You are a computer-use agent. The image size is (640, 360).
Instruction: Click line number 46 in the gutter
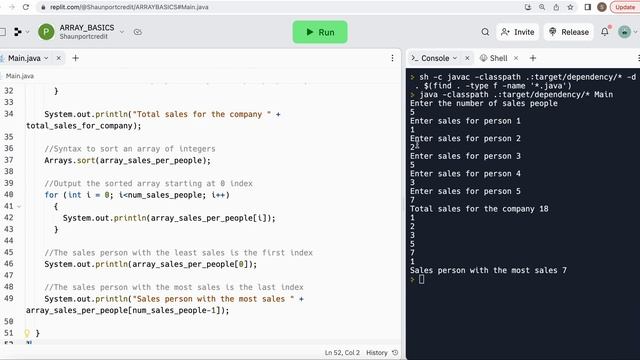(9, 264)
